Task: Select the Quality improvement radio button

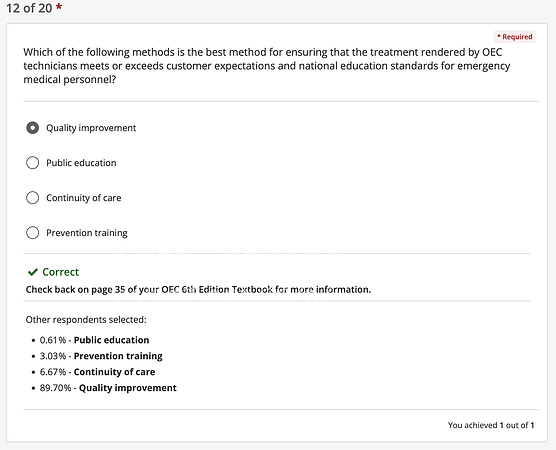Action: pyautogui.click(x=33, y=128)
